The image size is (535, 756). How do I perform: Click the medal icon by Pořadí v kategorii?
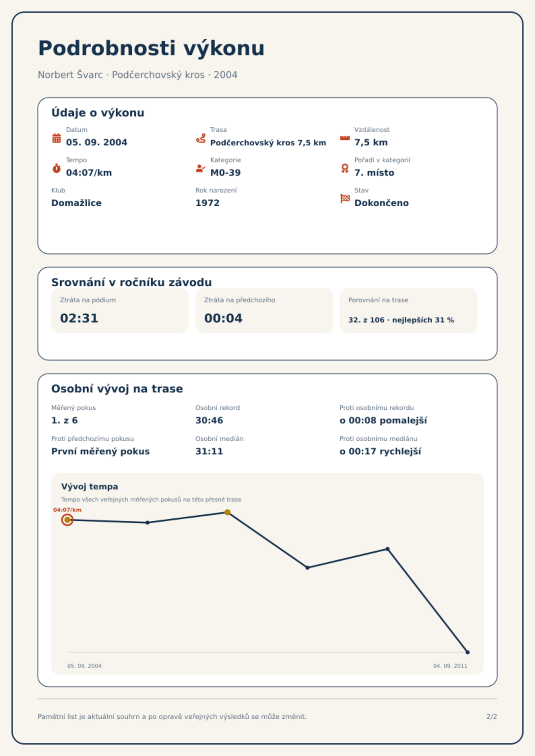coord(345,168)
